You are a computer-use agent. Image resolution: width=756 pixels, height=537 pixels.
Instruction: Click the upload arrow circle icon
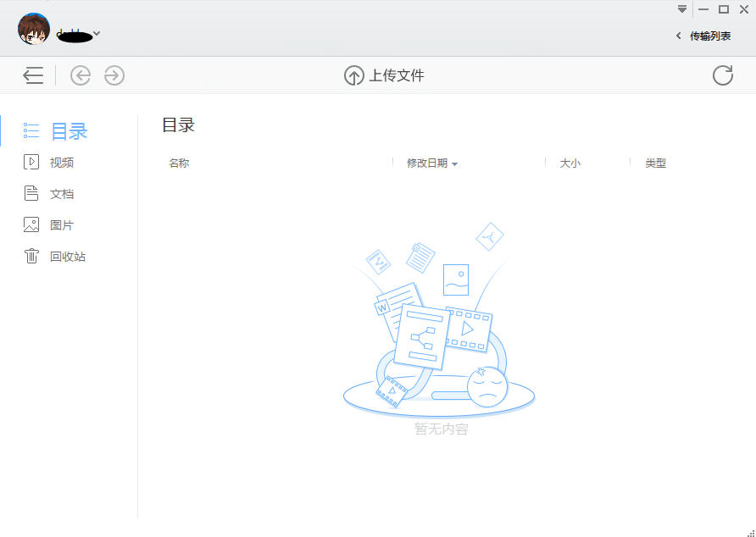pos(353,75)
